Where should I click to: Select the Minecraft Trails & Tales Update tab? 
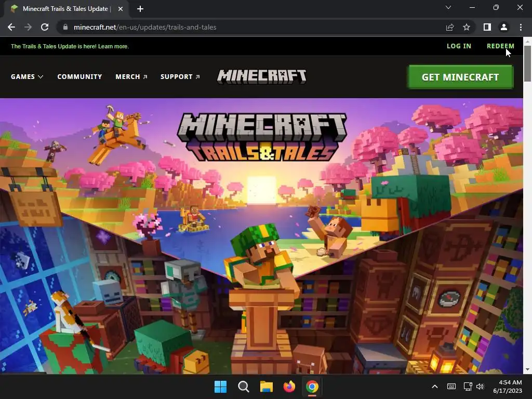point(64,9)
